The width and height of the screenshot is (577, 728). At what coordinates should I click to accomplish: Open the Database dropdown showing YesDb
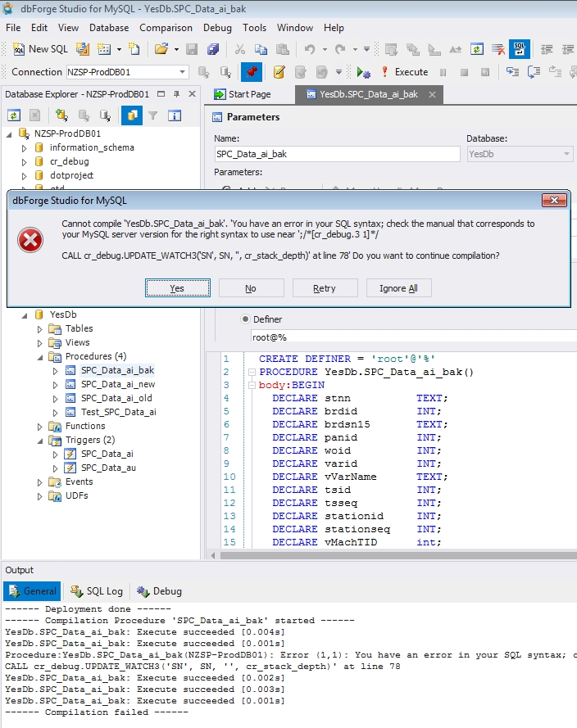click(x=566, y=154)
